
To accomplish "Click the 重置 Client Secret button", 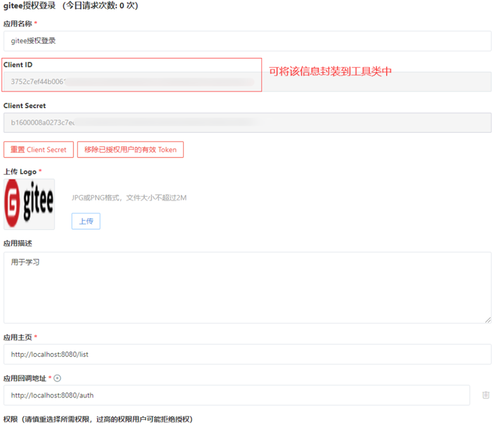I will point(38,149).
